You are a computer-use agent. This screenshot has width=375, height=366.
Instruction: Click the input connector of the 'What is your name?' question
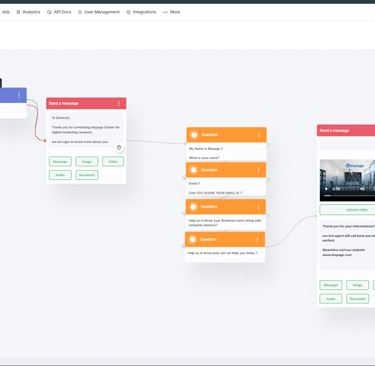pos(186,144)
